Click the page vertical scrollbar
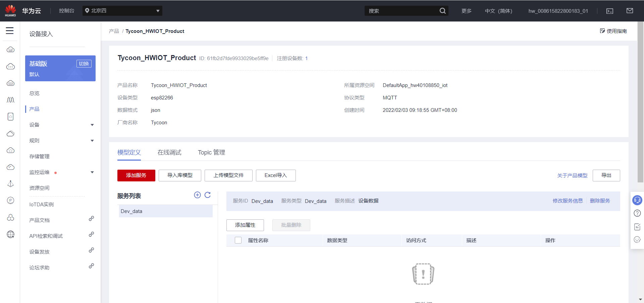Screen dimensions: 644x303 click(640, 102)
